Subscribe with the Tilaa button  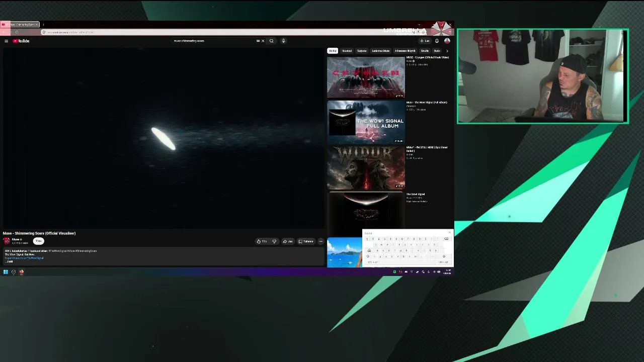38,241
